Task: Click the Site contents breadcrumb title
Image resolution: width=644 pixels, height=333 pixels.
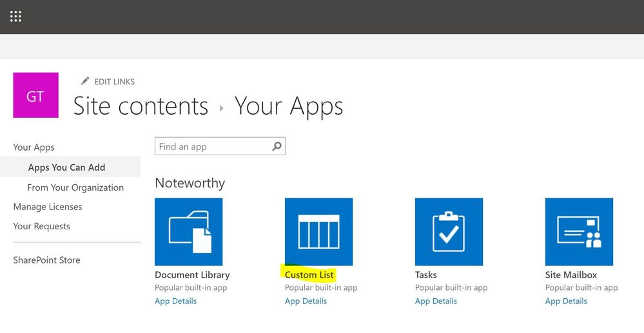Action: 141,106
